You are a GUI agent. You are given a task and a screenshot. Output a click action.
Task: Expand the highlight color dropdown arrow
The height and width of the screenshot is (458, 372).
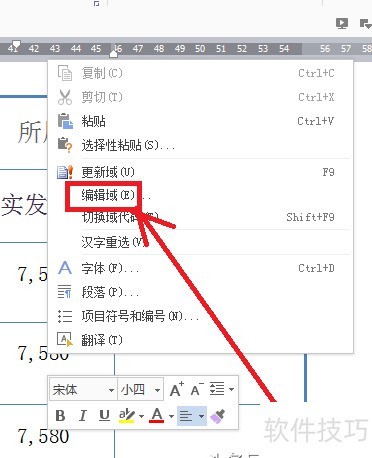(141, 416)
